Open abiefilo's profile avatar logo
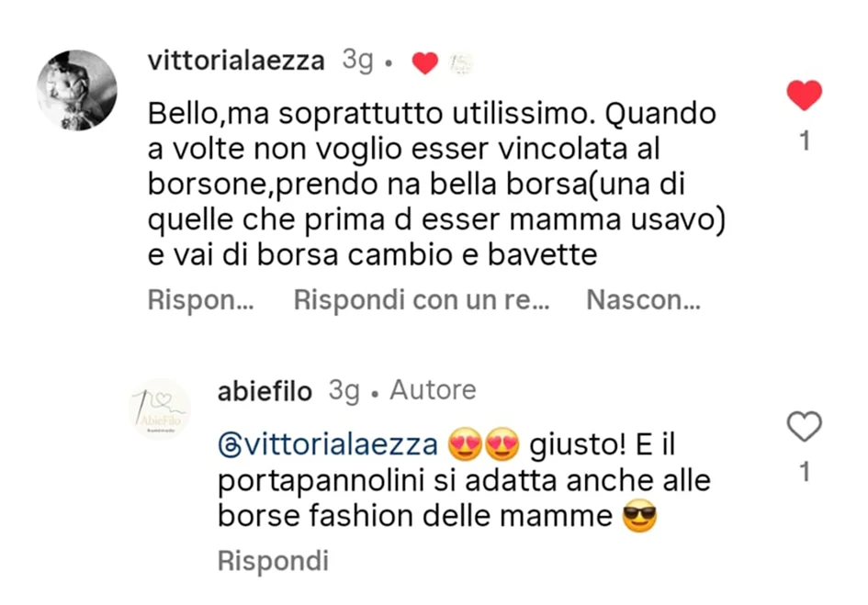868x605 pixels. tap(160, 409)
